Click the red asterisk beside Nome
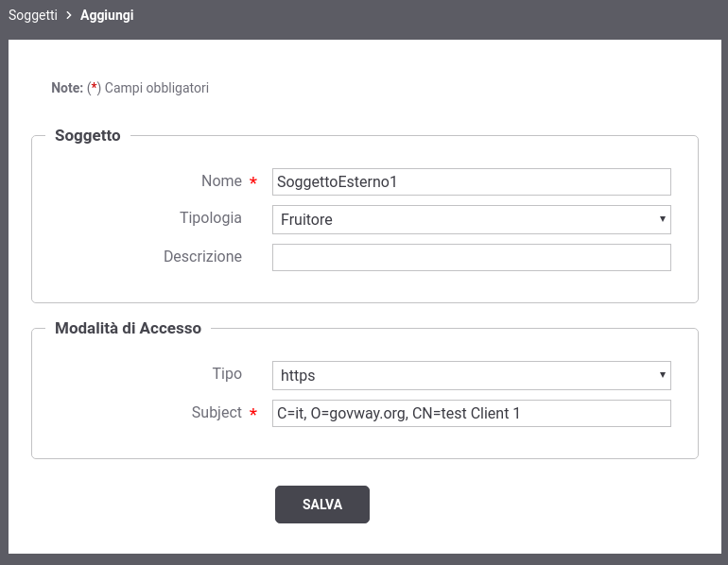The height and width of the screenshot is (565, 728). [x=253, y=180]
